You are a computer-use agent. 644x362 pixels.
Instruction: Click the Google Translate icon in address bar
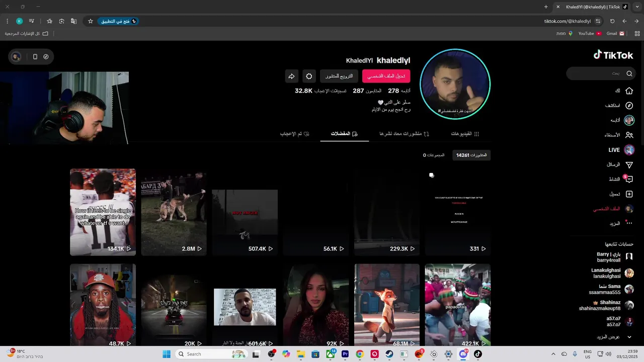(x=73, y=21)
